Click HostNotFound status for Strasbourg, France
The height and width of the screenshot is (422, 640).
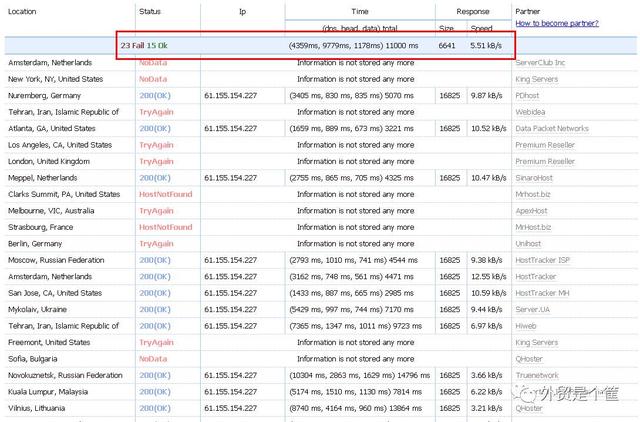[x=165, y=227]
